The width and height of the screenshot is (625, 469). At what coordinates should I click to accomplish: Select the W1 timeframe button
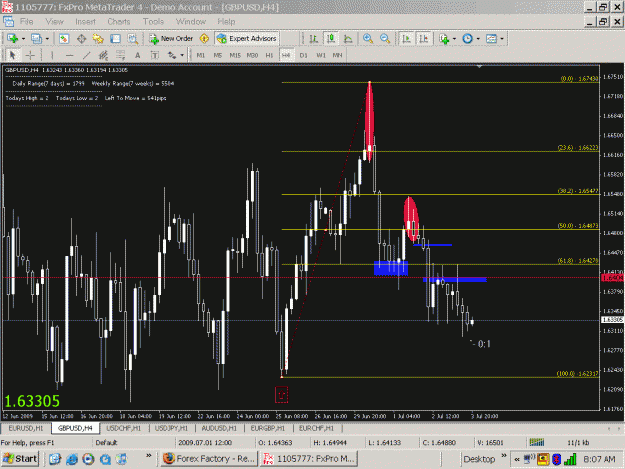click(321, 55)
